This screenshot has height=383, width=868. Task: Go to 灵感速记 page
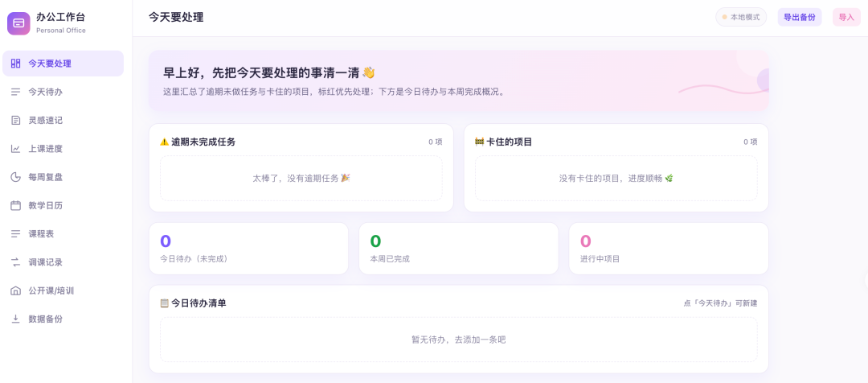tap(63, 120)
